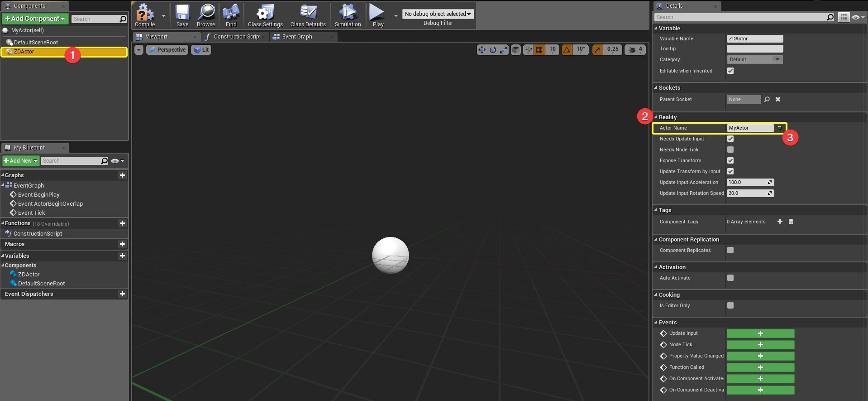
Task: Uncheck Expose Transform checkbox
Action: tap(730, 160)
